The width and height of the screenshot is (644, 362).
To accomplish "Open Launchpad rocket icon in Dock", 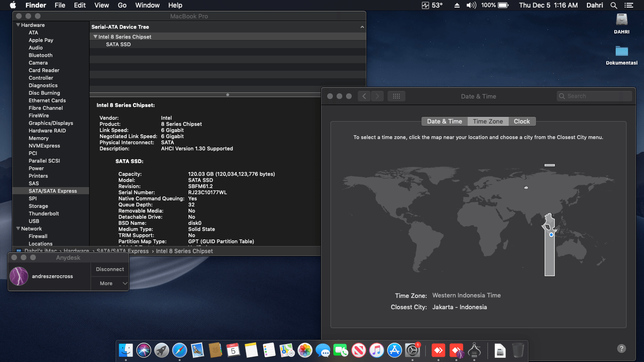I will [162, 350].
